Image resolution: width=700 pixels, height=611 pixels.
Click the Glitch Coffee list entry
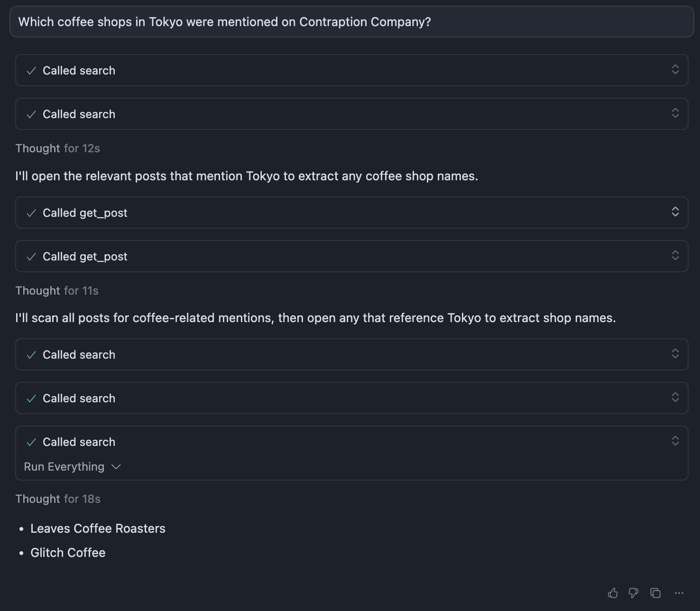[x=68, y=552]
